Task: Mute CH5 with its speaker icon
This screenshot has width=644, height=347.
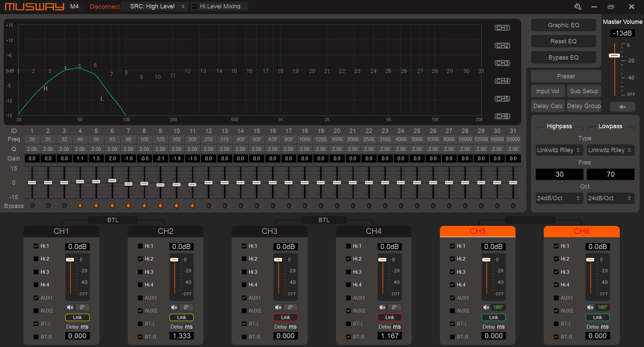Action: click(x=487, y=307)
